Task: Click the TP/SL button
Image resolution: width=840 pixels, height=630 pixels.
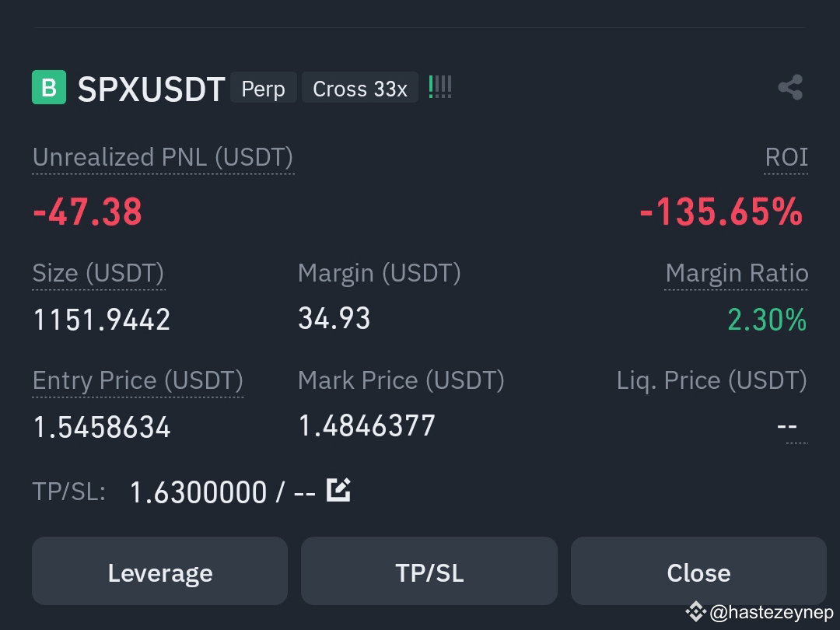Action: click(429, 571)
